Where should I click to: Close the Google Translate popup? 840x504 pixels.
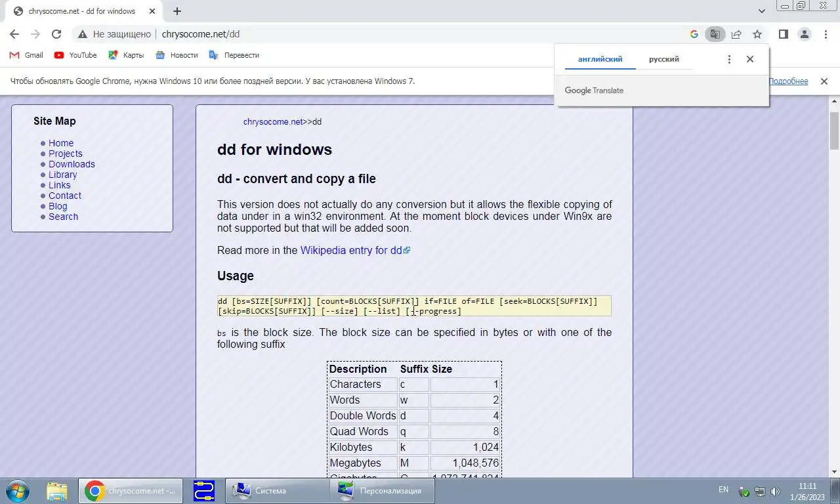[x=750, y=59]
